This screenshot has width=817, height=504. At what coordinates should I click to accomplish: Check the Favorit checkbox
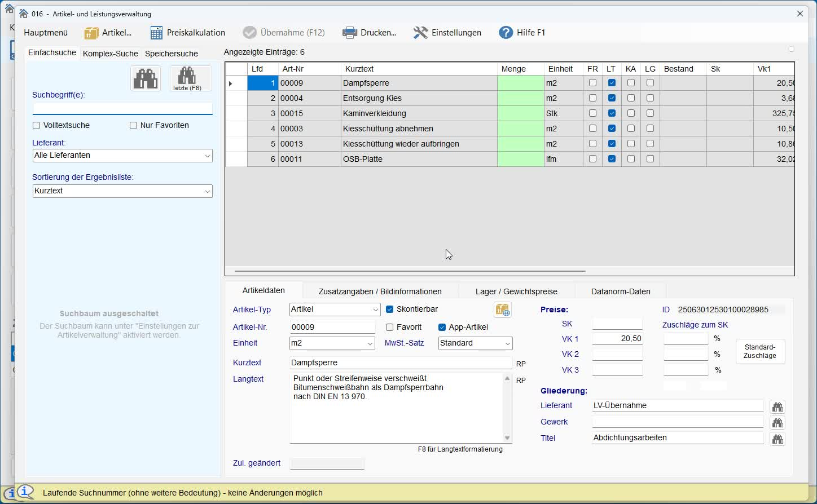coord(389,328)
